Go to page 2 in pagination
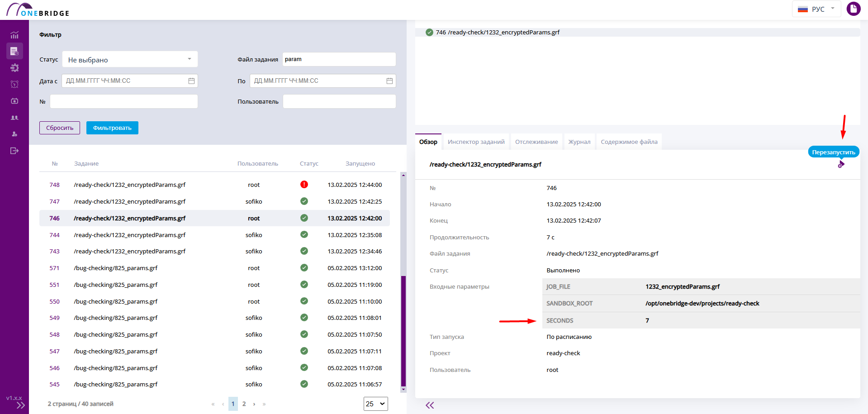Viewport: 868px width, 414px height. coord(244,404)
